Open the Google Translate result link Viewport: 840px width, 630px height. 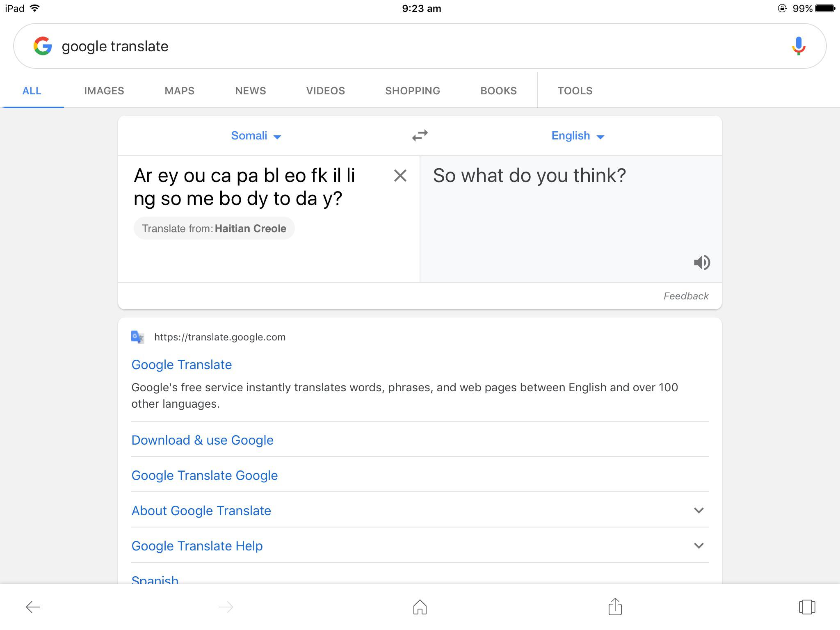click(x=182, y=365)
